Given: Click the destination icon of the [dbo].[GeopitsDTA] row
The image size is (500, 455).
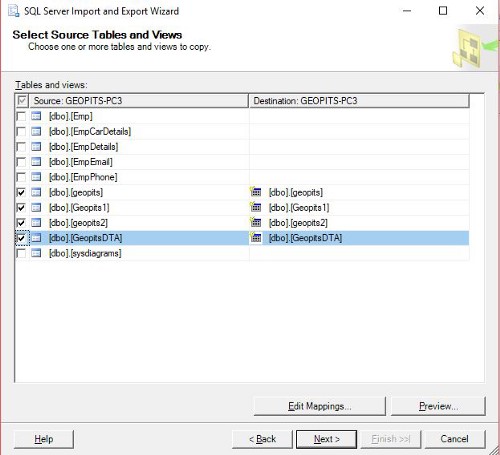Looking at the screenshot, I should (x=256, y=237).
